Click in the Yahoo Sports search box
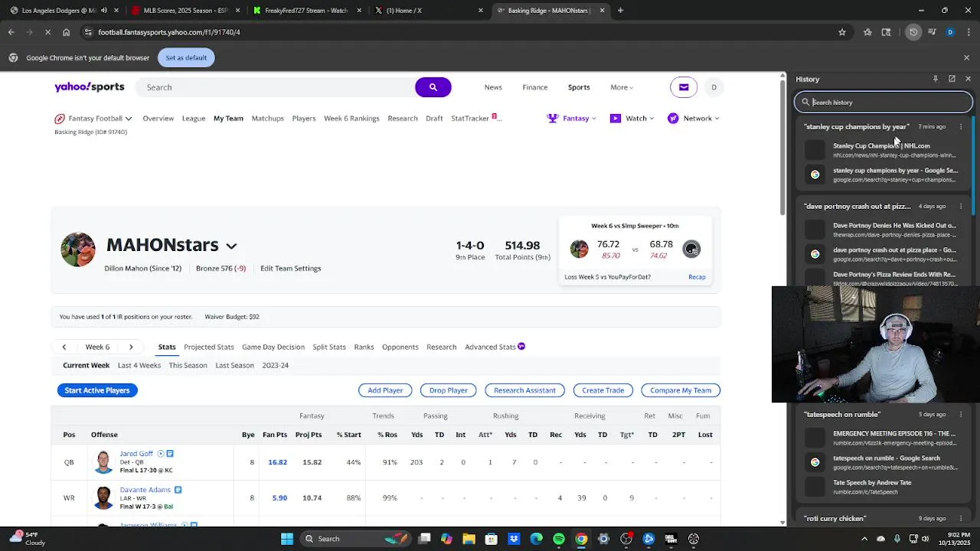The width and height of the screenshot is (980, 551). pos(276,87)
